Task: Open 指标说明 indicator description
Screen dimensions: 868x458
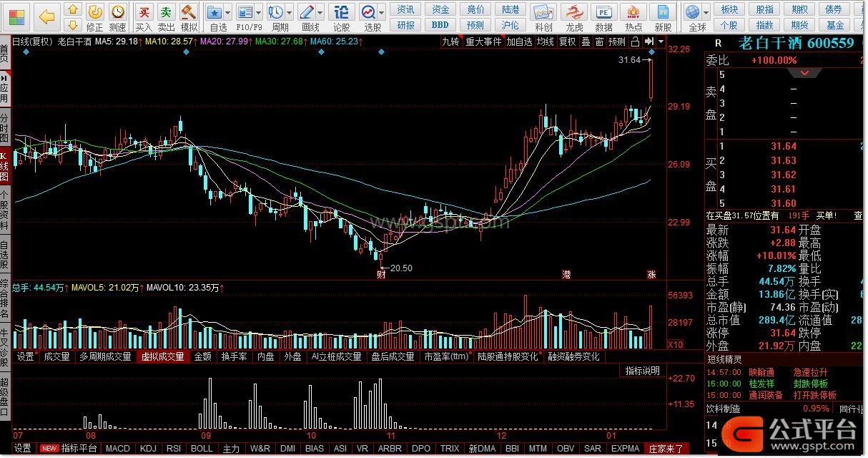Action: click(643, 371)
